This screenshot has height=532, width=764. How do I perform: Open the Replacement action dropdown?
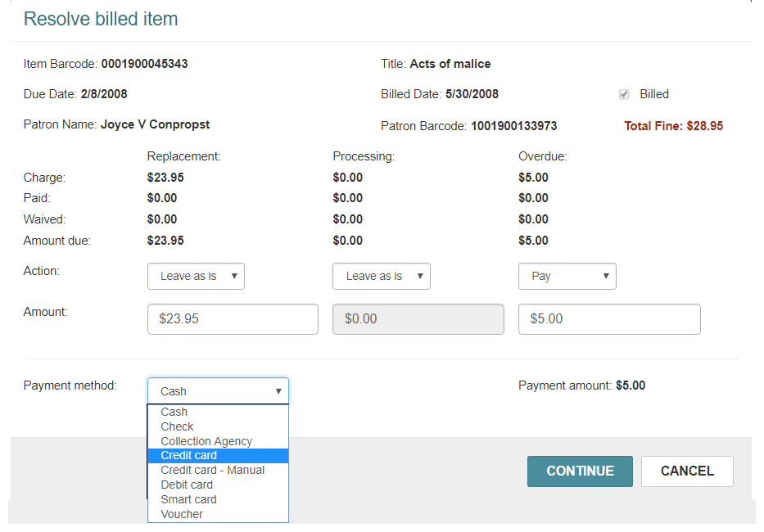click(196, 277)
